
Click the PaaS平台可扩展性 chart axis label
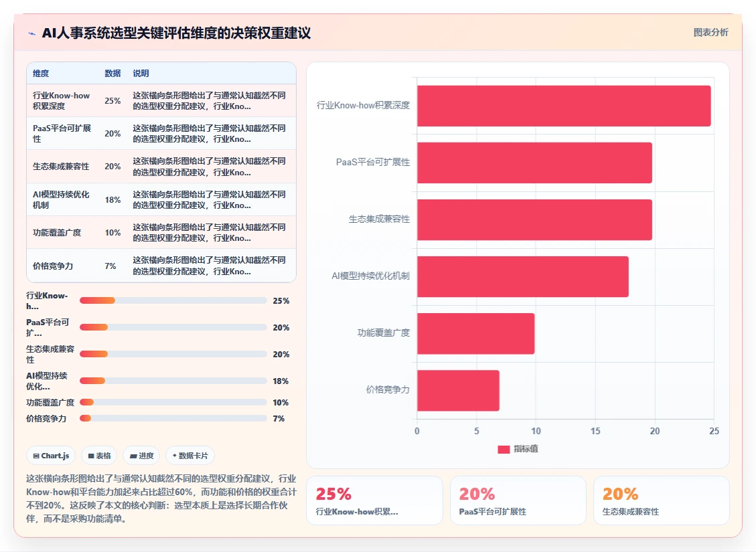click(373, 163)
